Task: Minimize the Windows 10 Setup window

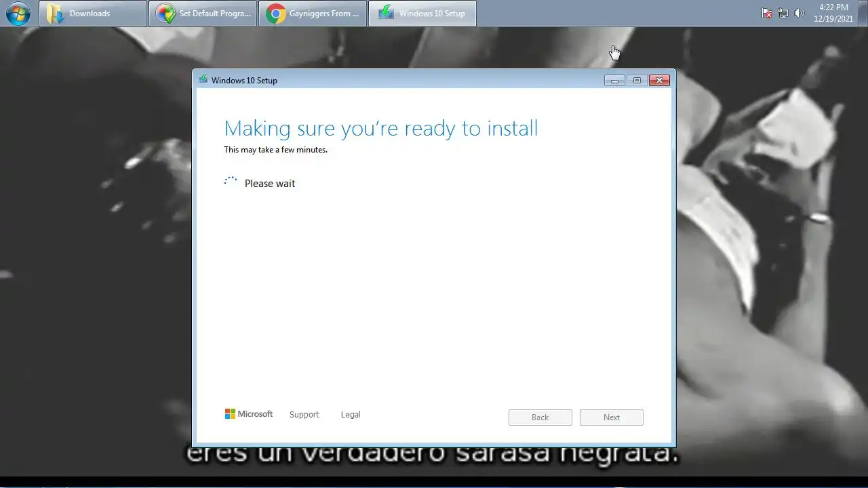Action: [x=614, y=81]
